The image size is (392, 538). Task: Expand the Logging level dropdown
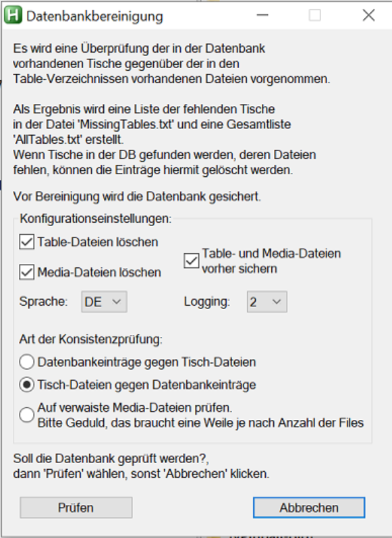click(267, 302)
